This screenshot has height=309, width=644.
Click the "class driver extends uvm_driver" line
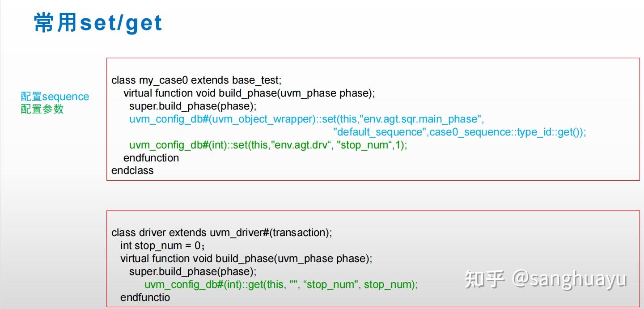[x=222, y=233]
